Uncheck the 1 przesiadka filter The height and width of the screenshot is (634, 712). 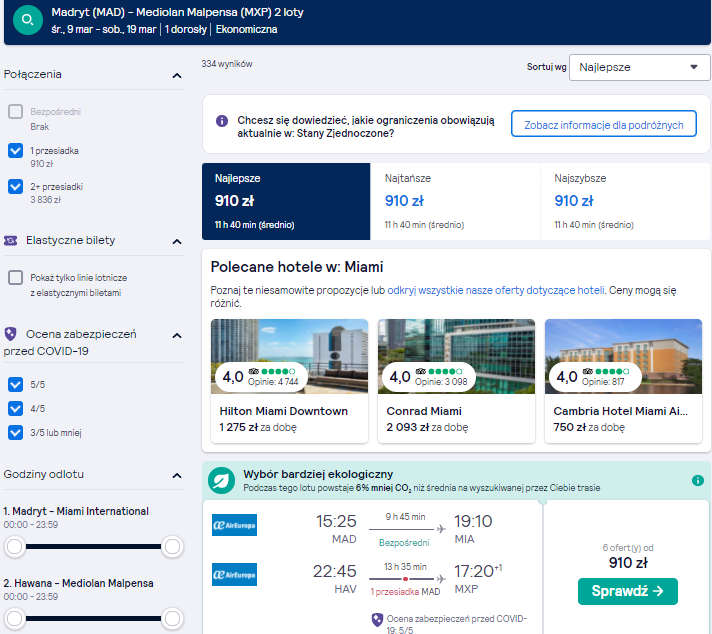click(15, 150)
